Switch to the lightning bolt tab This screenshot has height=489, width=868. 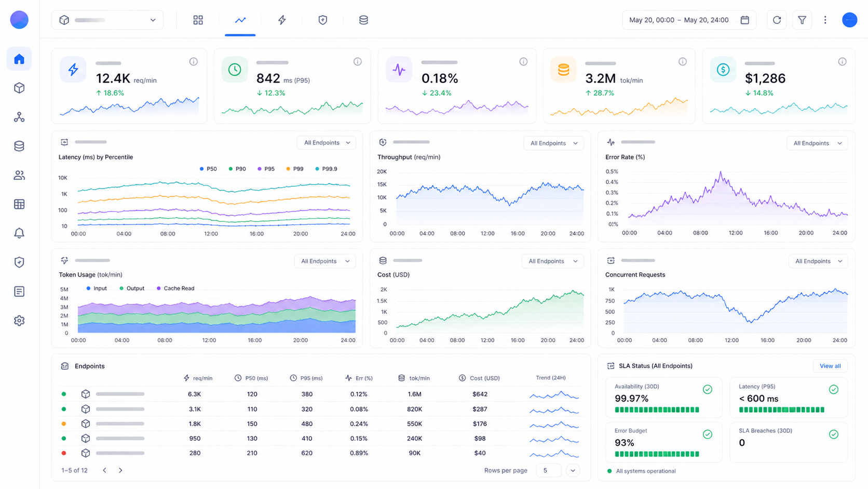pyautogui.click(x=282, y=20)
